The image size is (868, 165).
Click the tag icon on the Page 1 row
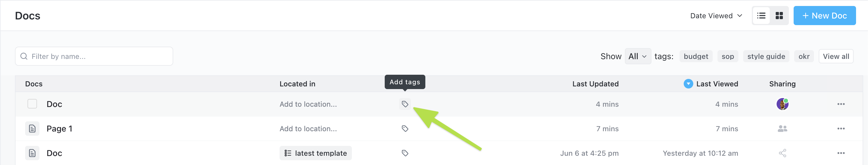(x=405, y=129)
